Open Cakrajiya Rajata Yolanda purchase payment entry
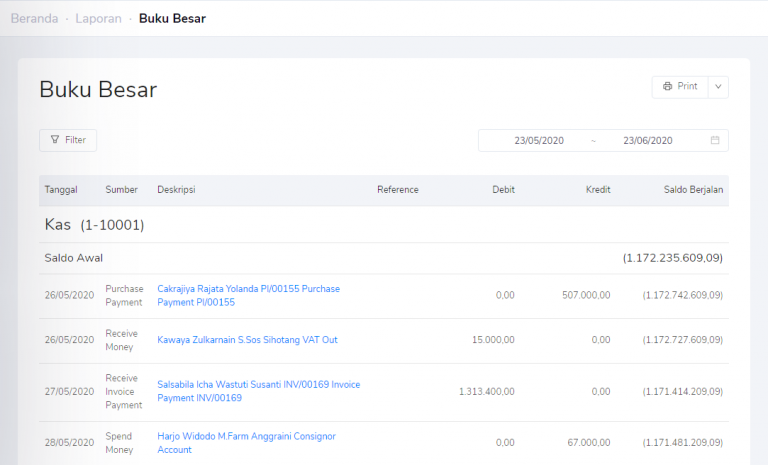The image size is (768, 465). [x=248, y=295]
